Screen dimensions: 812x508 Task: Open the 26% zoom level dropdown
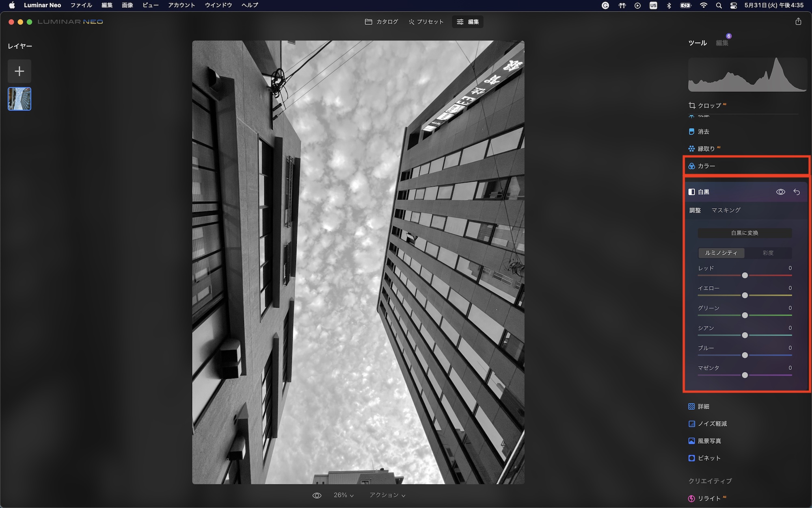(x=343, y=495)
